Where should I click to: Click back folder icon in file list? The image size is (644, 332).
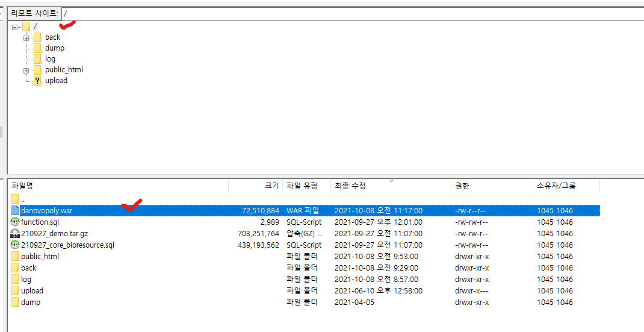coord(15,268)
